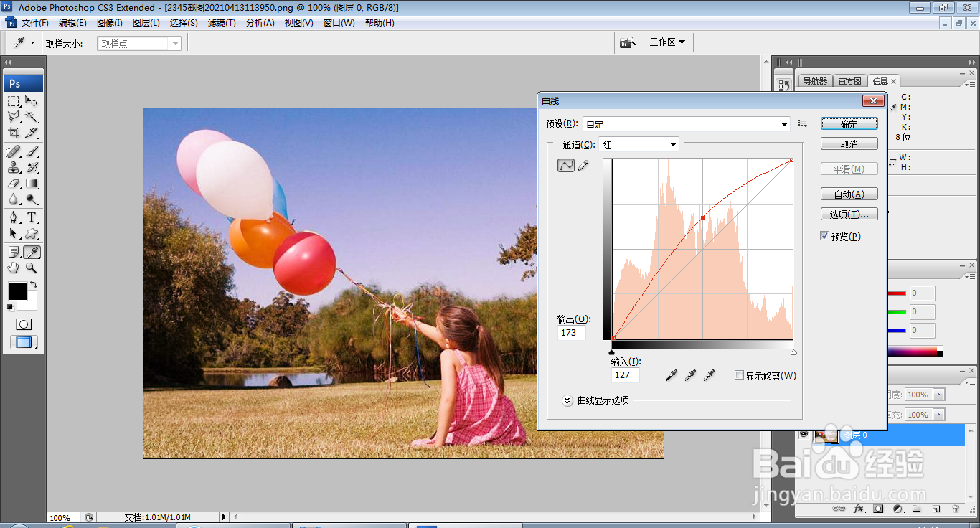Screen dimensions: 980x528
Task: Change the screen mode button
Action: 24,342
